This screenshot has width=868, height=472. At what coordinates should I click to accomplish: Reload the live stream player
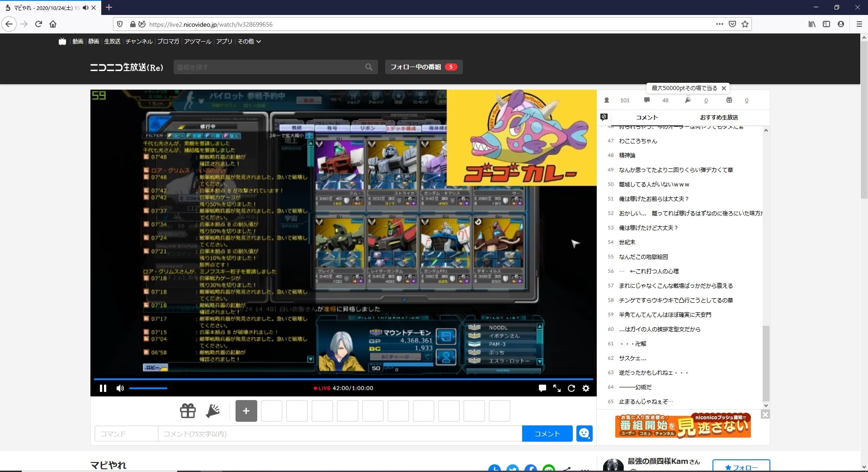[x=571, y=388]
